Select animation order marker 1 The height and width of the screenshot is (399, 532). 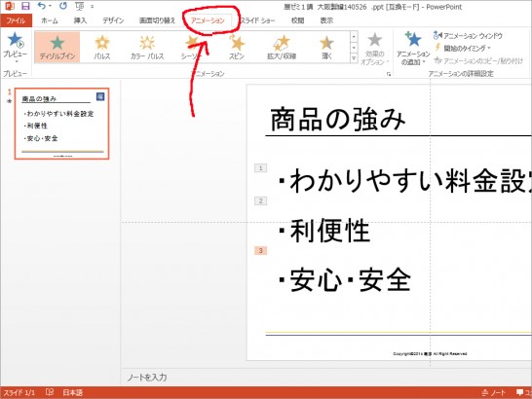coord(260,167)
